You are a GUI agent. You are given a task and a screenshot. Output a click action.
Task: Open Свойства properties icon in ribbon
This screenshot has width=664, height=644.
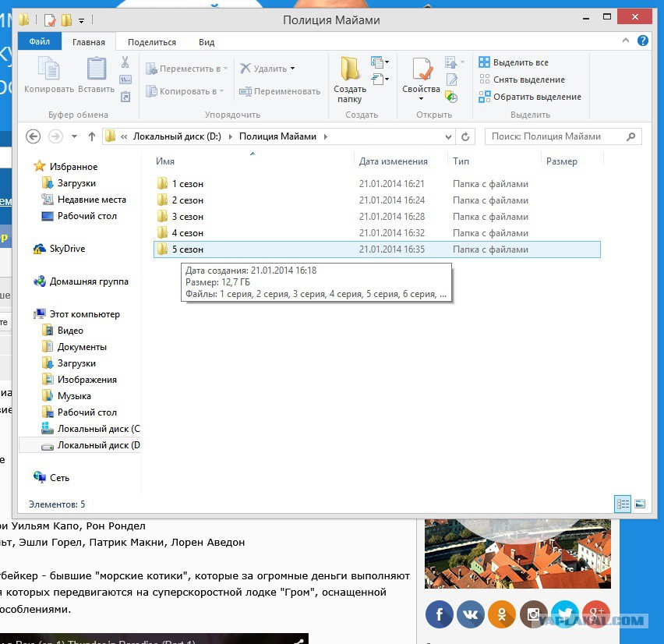[422, 69]
